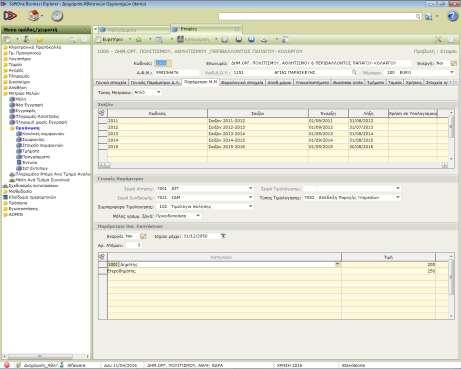The width and height of the screenshot is (461, 369).
Task: Select the row marker of season 2014
Action: point(103,140)
